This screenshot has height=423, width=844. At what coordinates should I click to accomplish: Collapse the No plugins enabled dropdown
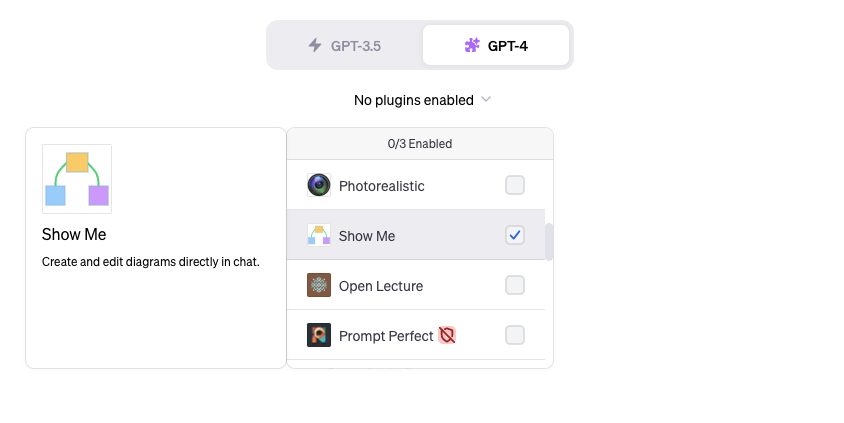coord(422,100)
